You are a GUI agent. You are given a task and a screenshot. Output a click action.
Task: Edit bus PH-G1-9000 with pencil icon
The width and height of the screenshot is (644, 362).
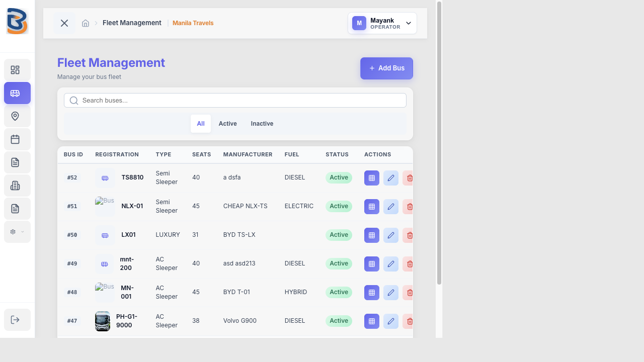[391, 321]
